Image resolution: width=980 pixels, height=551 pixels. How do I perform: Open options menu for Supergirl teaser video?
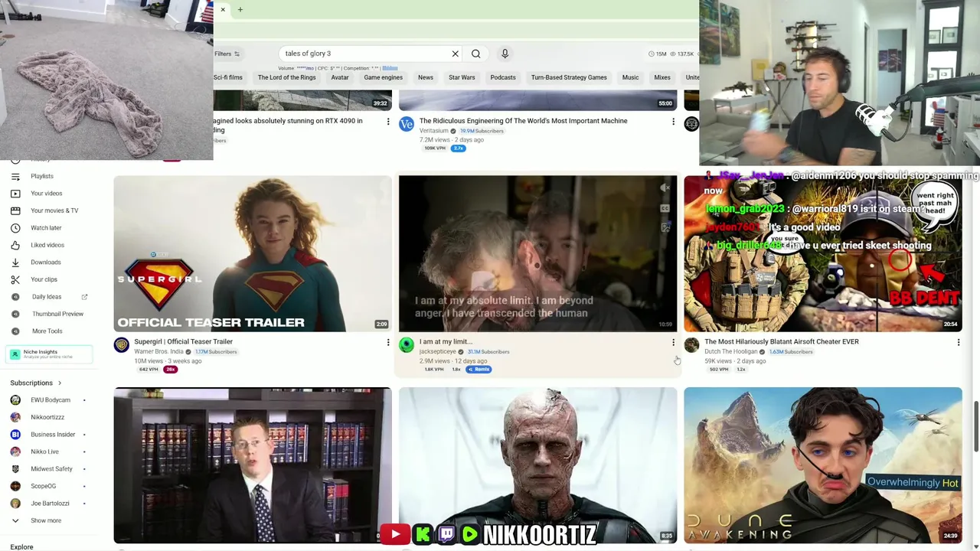[388, 343]
